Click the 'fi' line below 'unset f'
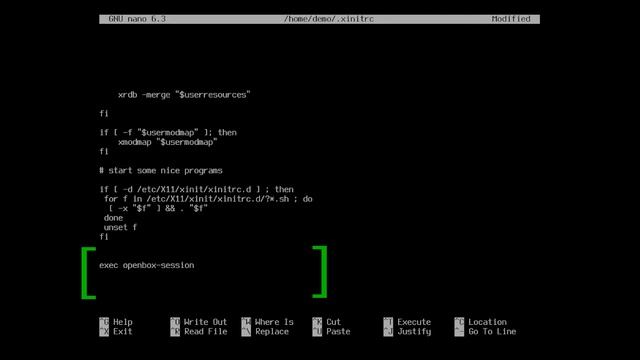The image size is (640, 360). point(104,237)
